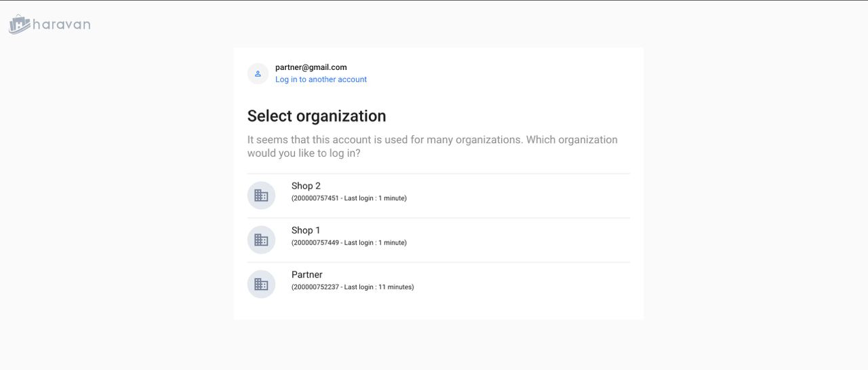868x370 pixels.
Task: Click the divider line above Shop 2 row
Action: point(438,174)
